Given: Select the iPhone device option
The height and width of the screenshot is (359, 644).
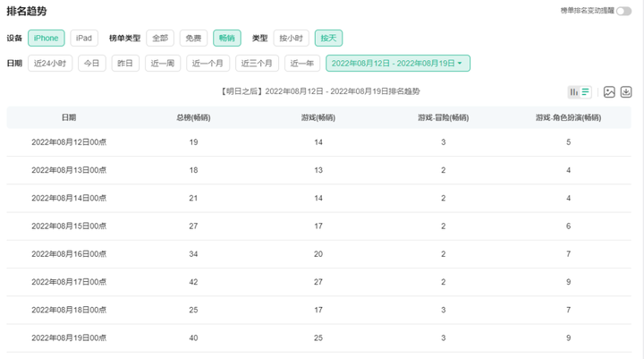Looking at the screenshot, I should (46, 38).
